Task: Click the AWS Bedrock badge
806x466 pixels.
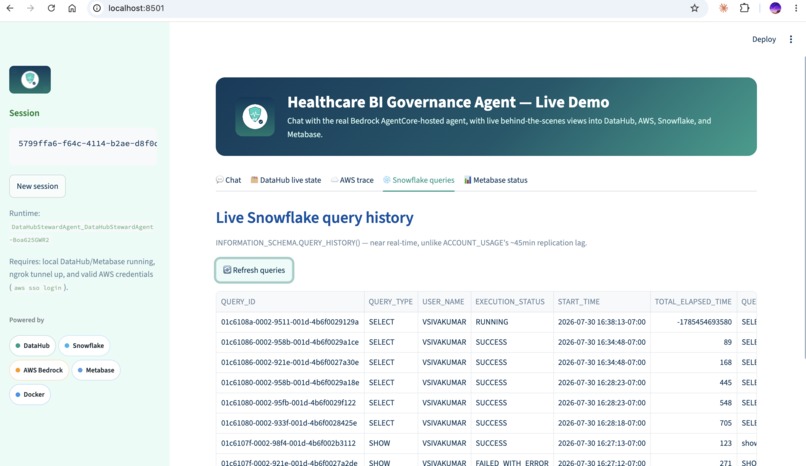Action: pyautogui.click(x=39, y=370)
